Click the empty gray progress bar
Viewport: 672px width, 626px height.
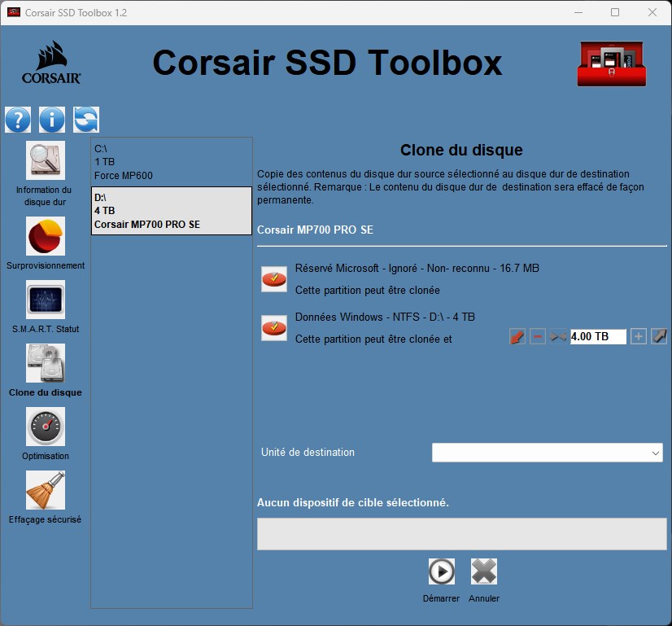[461, 534]
